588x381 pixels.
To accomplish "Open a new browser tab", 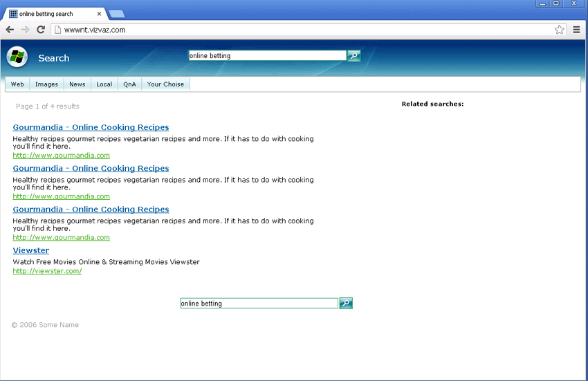I will coord(117,14).
